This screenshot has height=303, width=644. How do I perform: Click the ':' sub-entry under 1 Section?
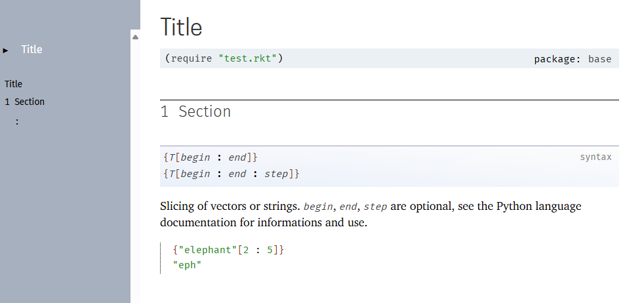17,121
